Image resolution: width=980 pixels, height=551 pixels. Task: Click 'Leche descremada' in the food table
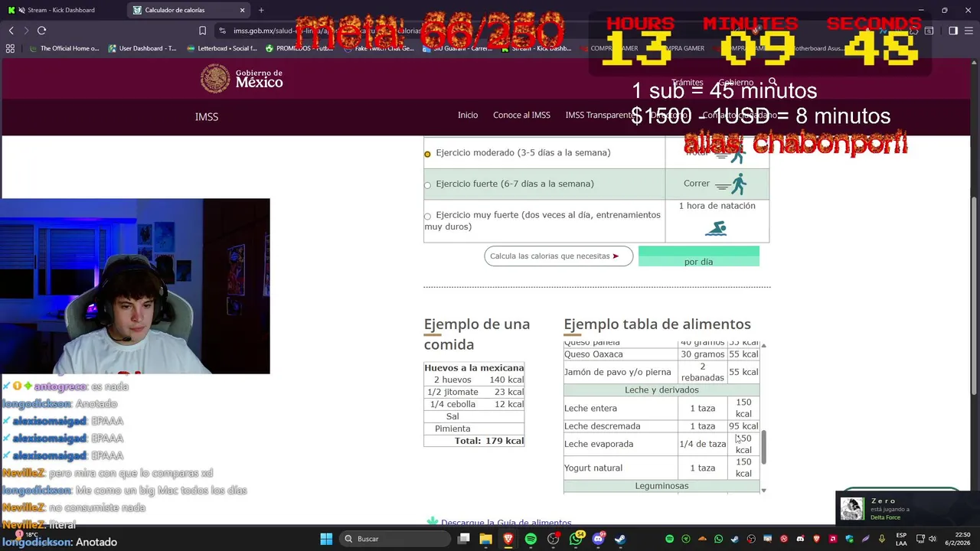pyautogui.click(x=602, y=426)
